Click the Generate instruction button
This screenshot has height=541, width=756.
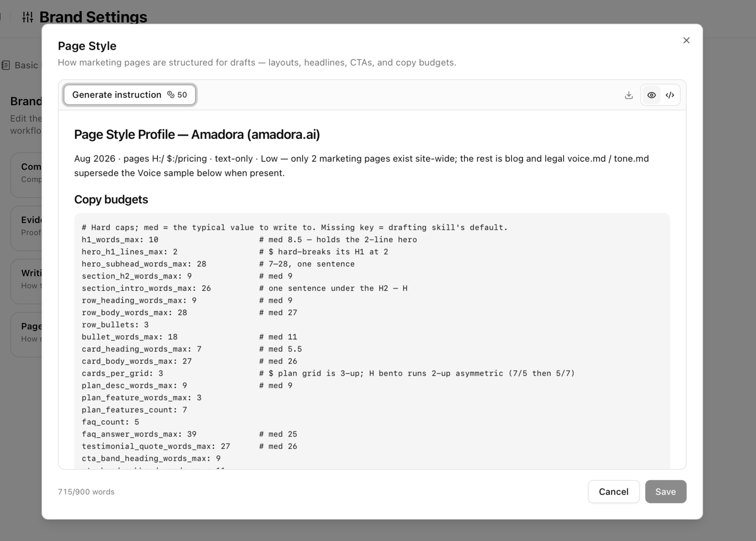[130, 95]
